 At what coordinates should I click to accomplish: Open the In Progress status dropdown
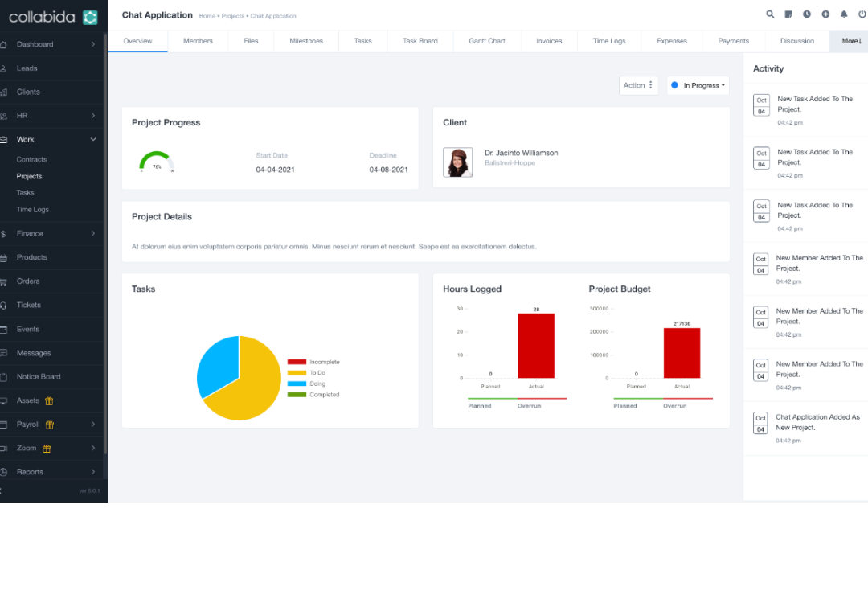click(698, 85)
